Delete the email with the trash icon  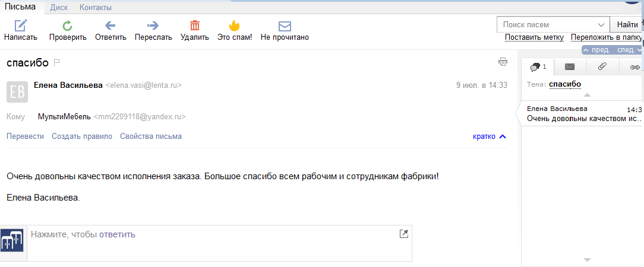coord(195,26)
